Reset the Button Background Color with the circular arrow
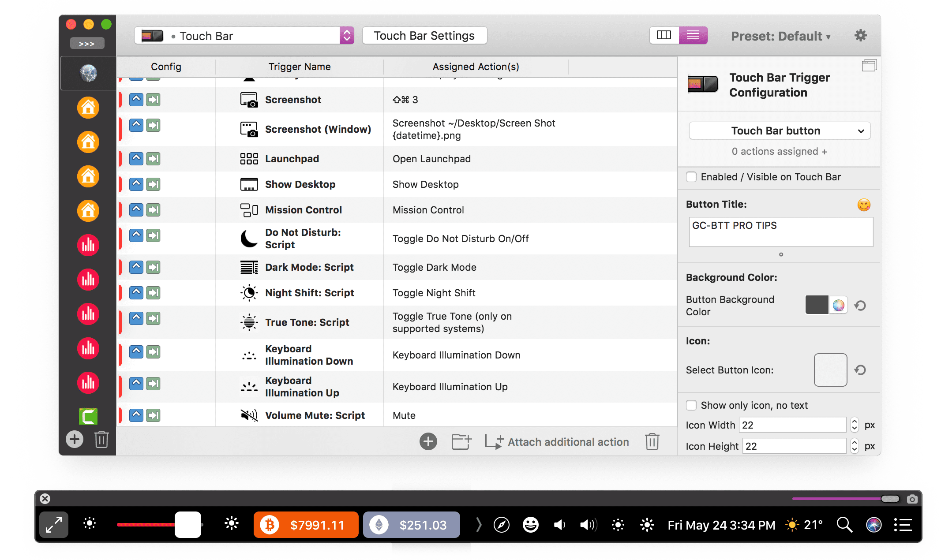The height and width of the screenshot is (560, 941). [x=860, y=305]
